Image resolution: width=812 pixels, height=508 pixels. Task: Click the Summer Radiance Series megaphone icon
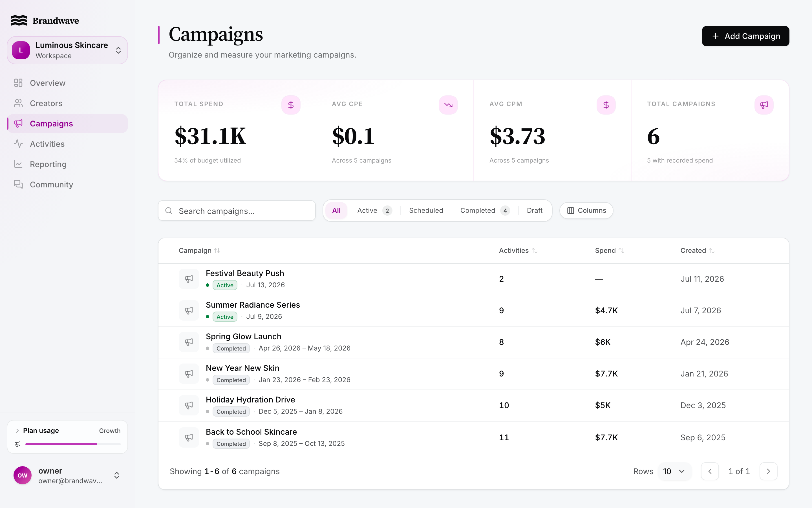click(189, 310)
